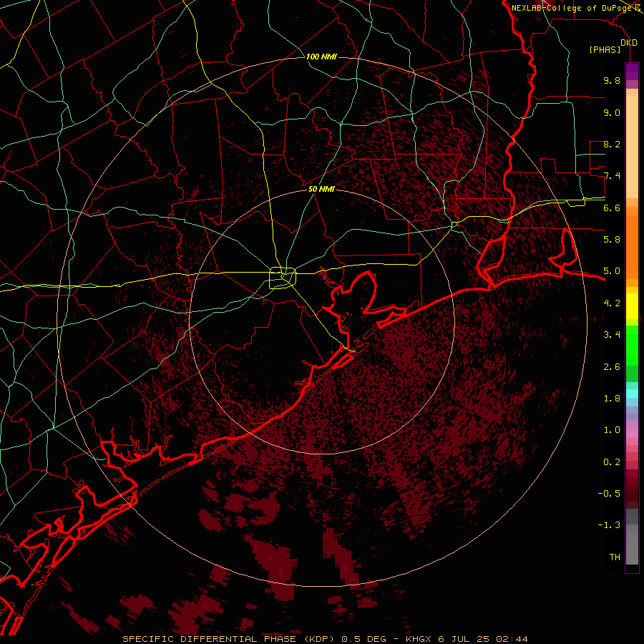Click the bright green segment of the color bar

[x=632, y=345]
